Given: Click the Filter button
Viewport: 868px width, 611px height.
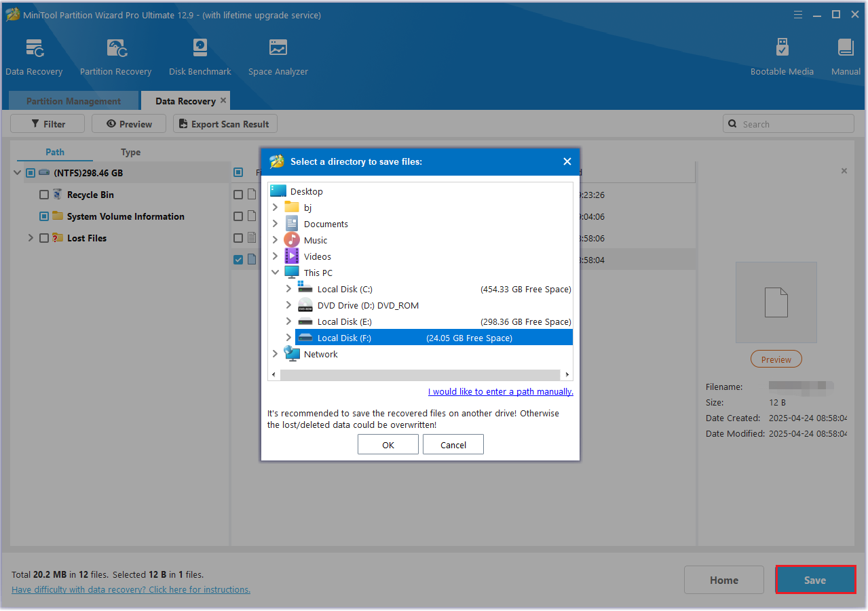Looking at the screenshot, I should [x=48, y=124].
